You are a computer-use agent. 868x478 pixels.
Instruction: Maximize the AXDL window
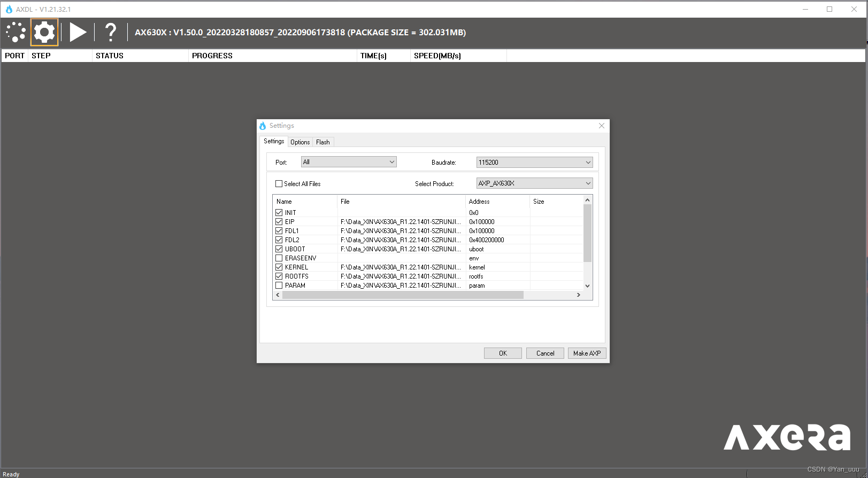coord(829,9)
